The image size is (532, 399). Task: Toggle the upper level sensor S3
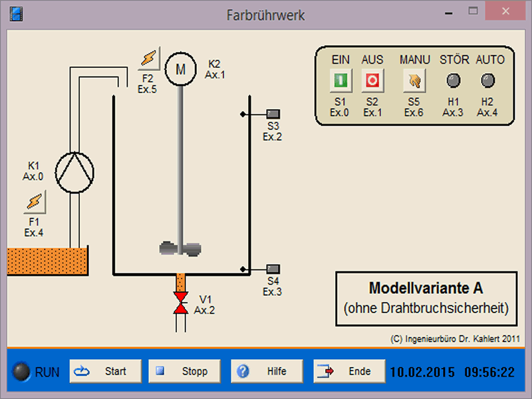pos(273,114)
